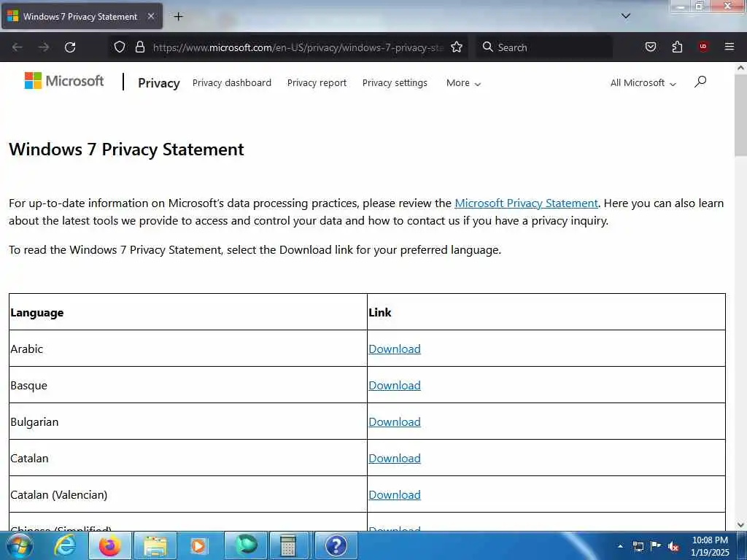Open Privacy settings
747x560 pixels.
coord(395,83)
